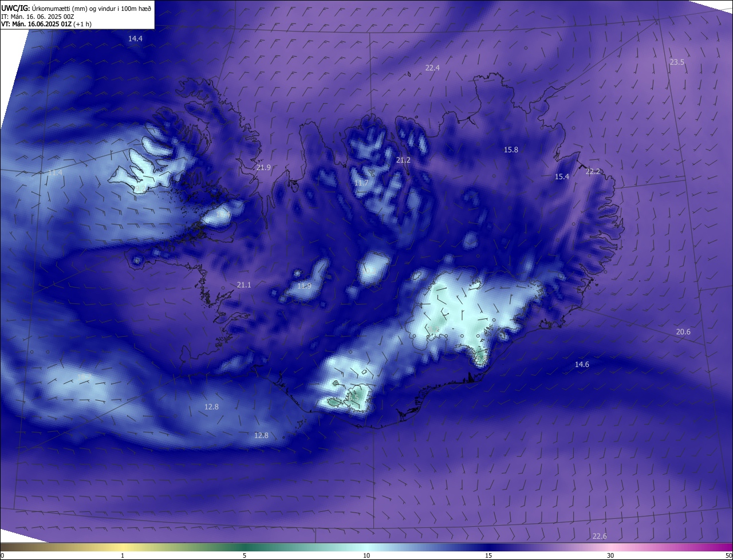733x560 pixels.
Task: Click the 22.4 value on the map
Action: coord(432,68)
